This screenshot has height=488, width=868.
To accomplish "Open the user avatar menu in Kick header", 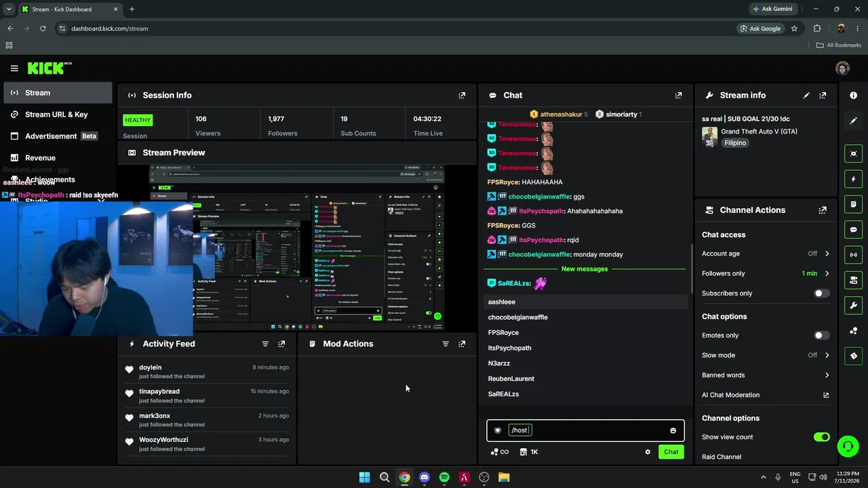I will [x=843, y=68].
